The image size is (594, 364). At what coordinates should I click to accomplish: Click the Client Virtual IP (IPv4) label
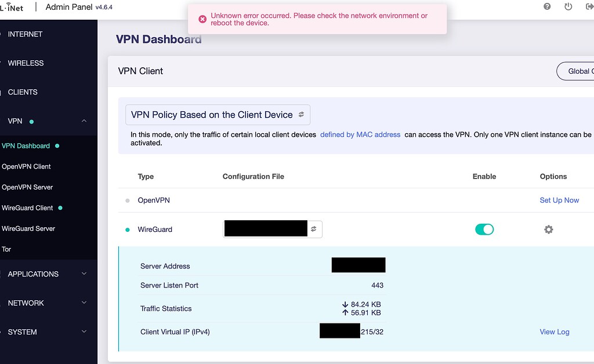pyautogui.click(x=175, y=332)
